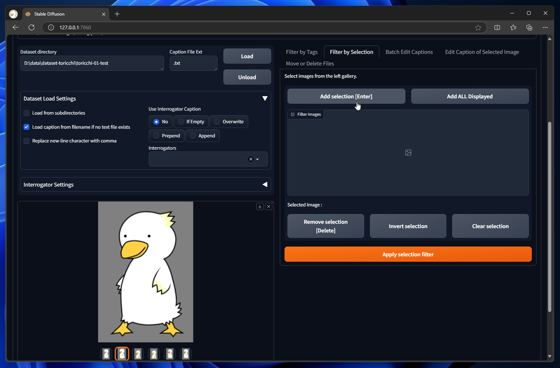This screenshot has height=368, width=560.
Task: Select the Append radio option
Action: point(202,136)
